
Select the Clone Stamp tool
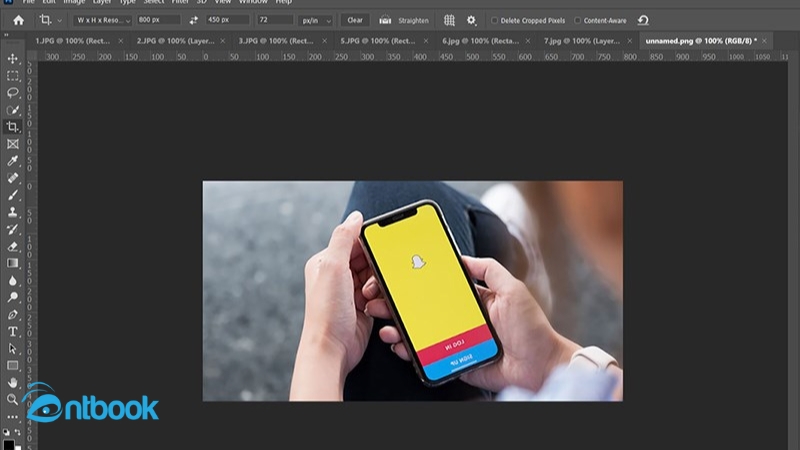pyautogui.click(x=13, y=212)
